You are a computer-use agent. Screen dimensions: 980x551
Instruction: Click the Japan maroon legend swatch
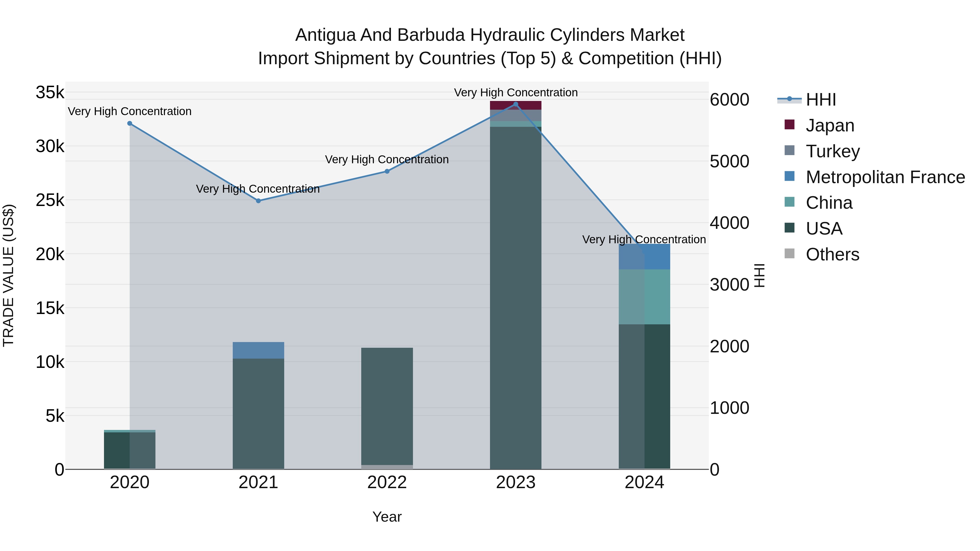click(789, 124)
